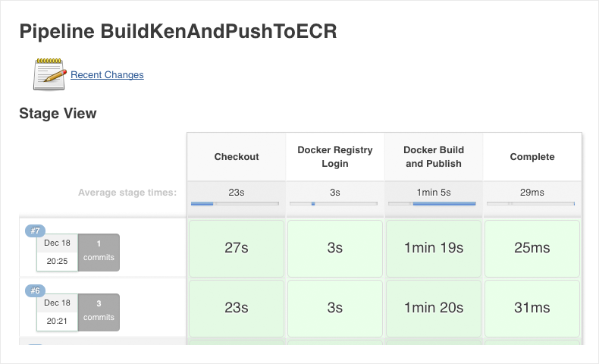
Task: Select build #7 badge
Action: 35,231
